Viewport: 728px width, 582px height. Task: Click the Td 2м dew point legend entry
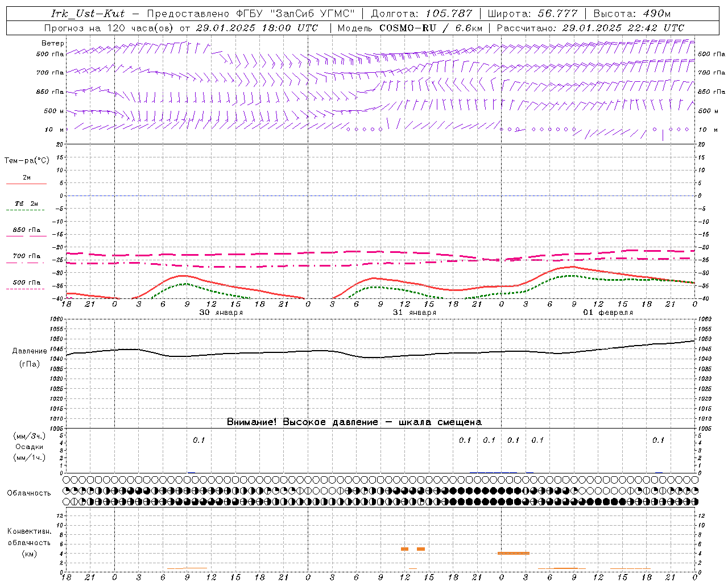click(27, 203)
